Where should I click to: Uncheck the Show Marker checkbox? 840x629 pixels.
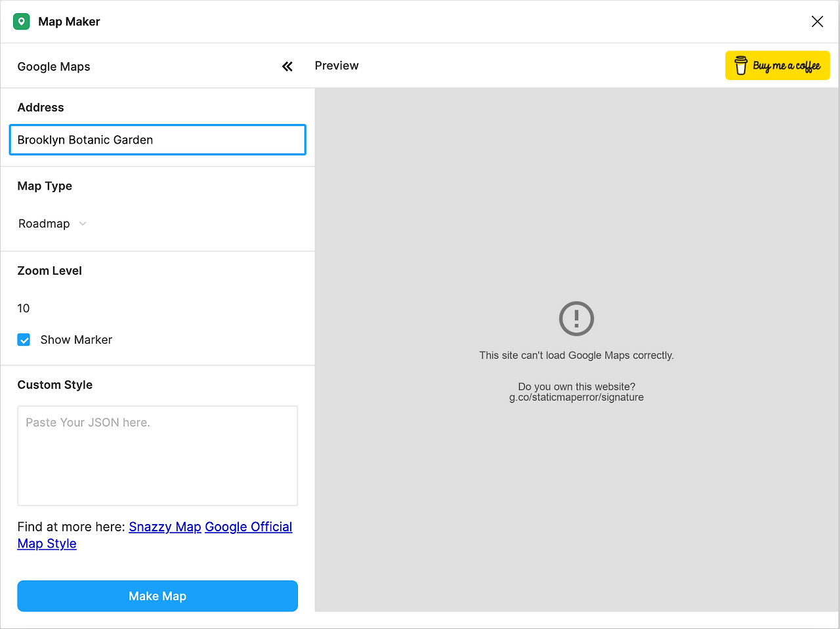click(24, 340)
